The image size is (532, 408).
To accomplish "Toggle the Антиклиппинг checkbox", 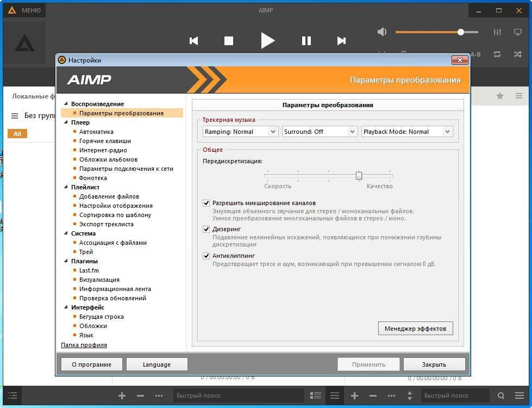I will 206,256.
